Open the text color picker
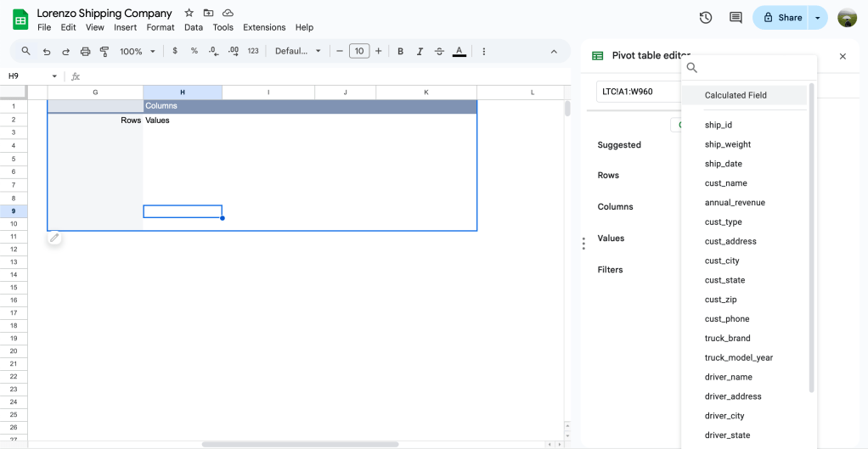 [x=459, y=51]
